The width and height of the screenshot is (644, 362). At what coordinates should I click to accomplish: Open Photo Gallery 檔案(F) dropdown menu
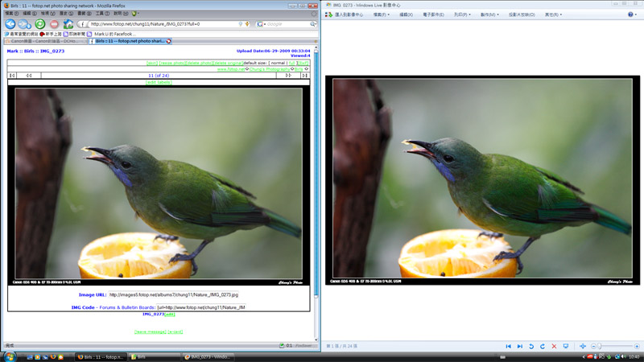[x=381, y=14]
